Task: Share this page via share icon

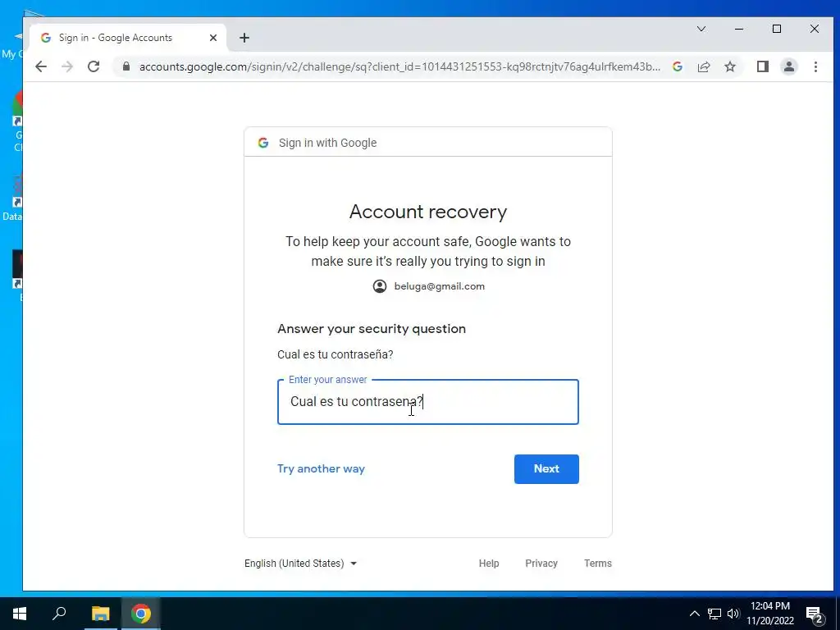Action: 704,66
